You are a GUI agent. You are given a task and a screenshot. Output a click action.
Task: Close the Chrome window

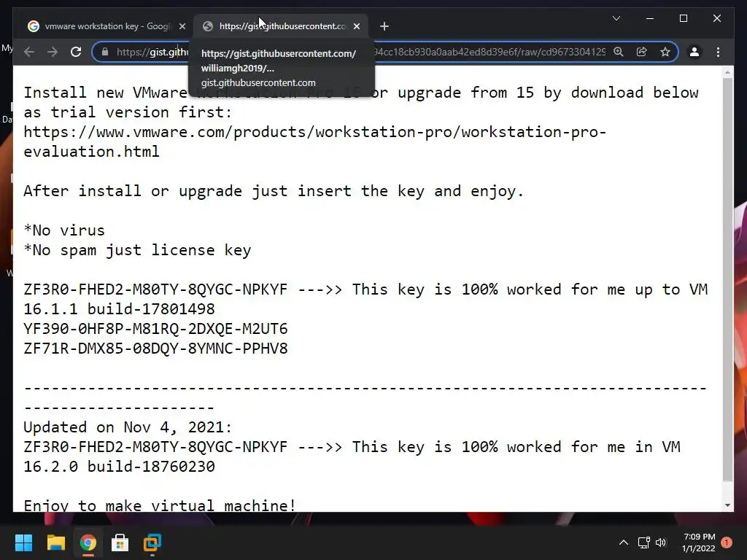pos(716,18)
